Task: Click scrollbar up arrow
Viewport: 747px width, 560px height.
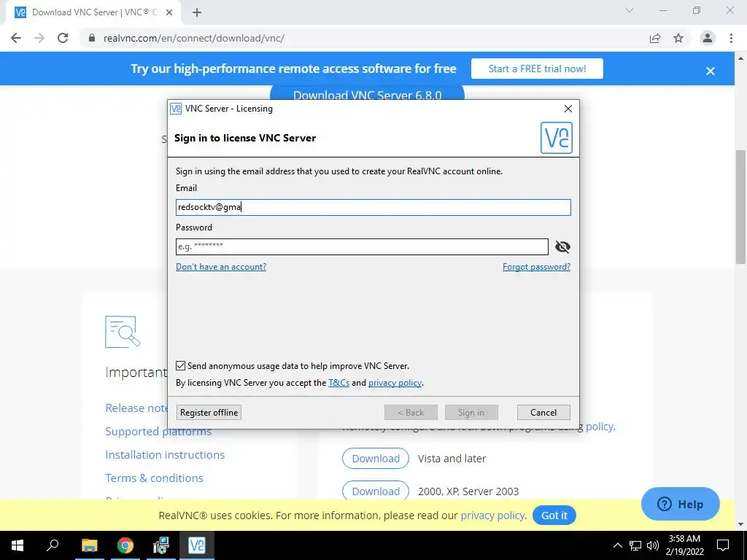Action: coord(740,58)
